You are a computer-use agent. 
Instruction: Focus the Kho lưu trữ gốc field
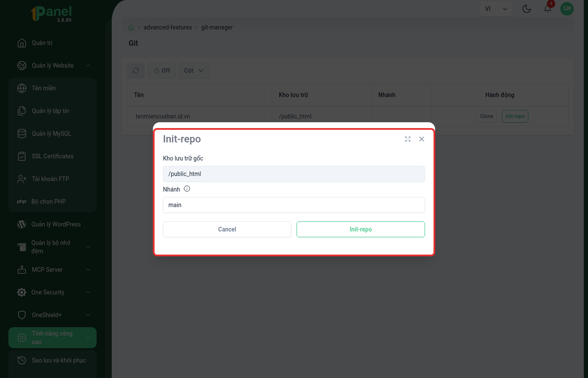click(294, 174)
